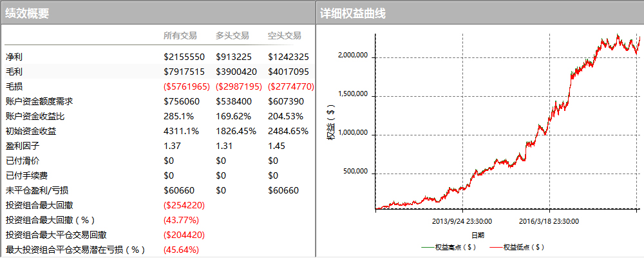Select the 净利 row label
Screen dimensions: 644x258
pos(14,57)
